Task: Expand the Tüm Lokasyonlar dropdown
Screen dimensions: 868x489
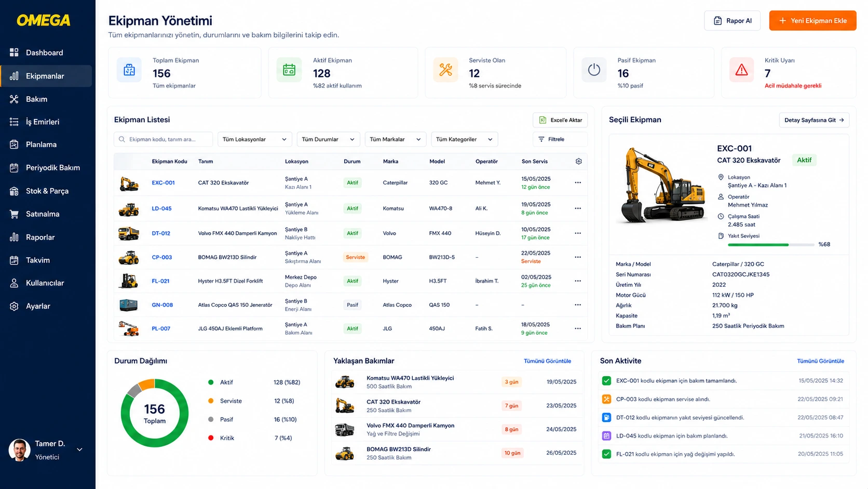Action: point(255,139)
